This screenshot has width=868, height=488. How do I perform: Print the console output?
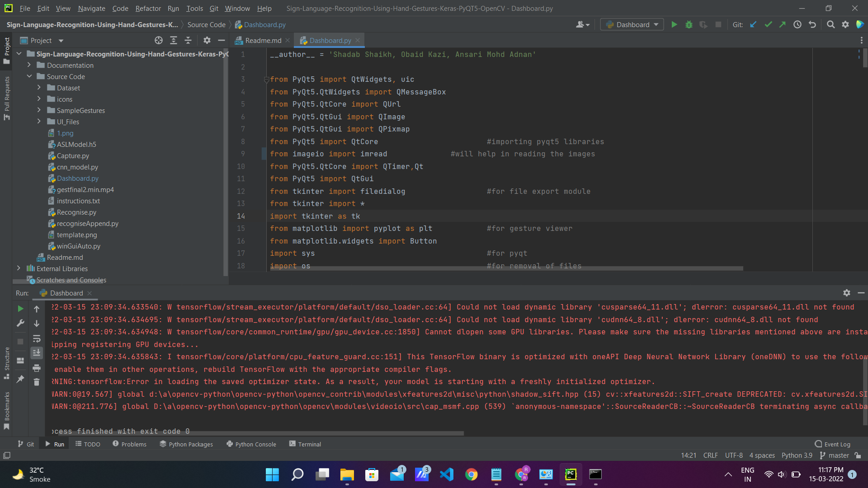coord(37,368)
